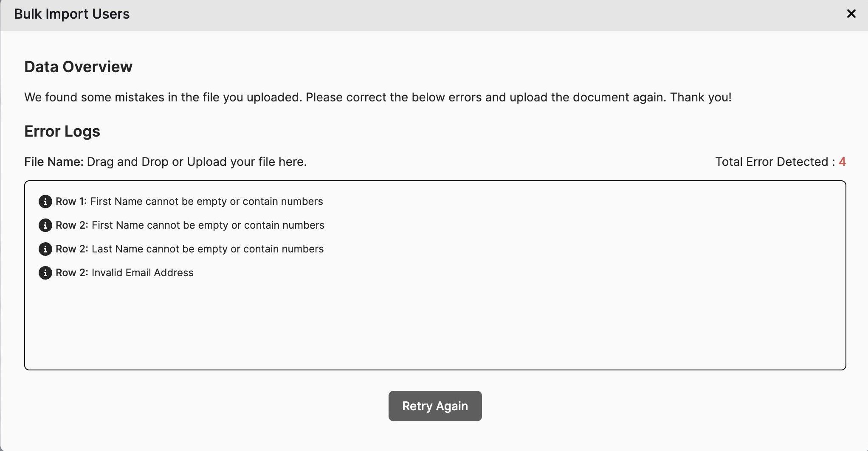868x451 pixels.
Task: Select Row 2 Last Name error text
Action: [207, 249]
